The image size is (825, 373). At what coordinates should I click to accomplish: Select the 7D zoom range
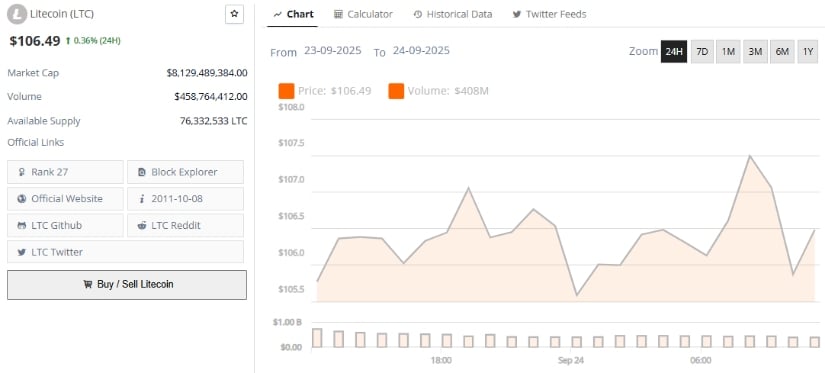coord(702,52)
